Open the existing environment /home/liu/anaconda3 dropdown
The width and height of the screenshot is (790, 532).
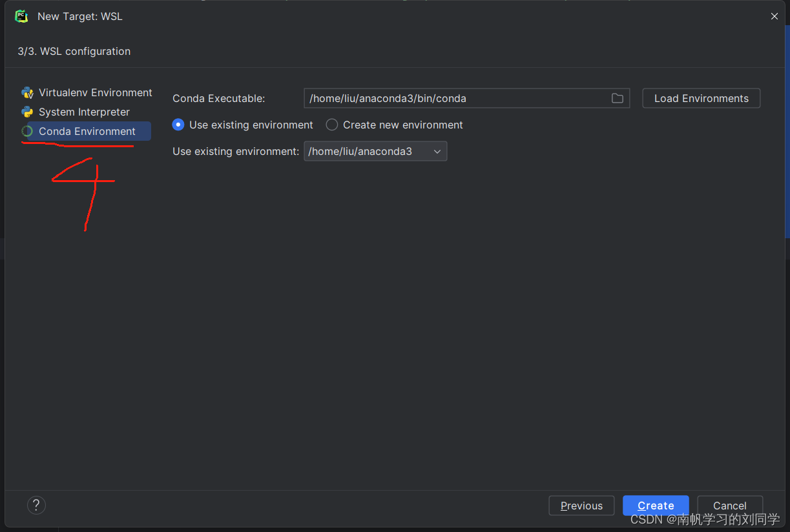(x=375, y=151)
